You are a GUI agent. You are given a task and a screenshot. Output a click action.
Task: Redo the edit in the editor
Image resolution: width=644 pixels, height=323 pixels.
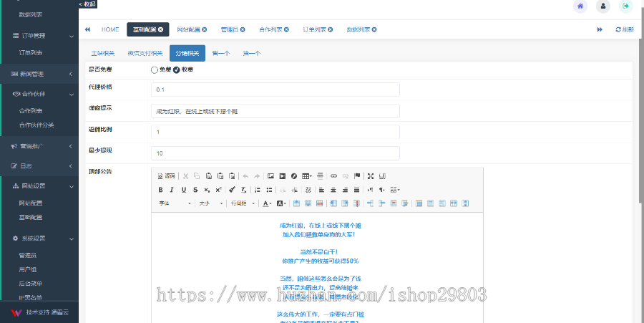[257, 176]
